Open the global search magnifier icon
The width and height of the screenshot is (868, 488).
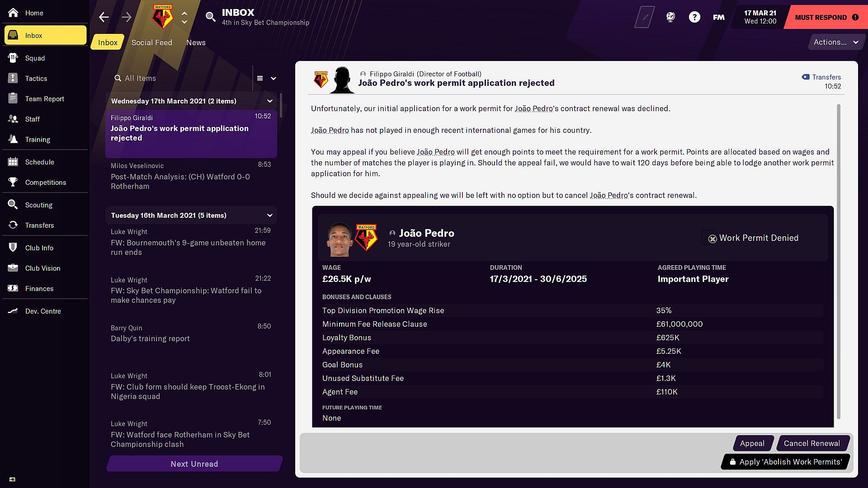coord(210,17)
